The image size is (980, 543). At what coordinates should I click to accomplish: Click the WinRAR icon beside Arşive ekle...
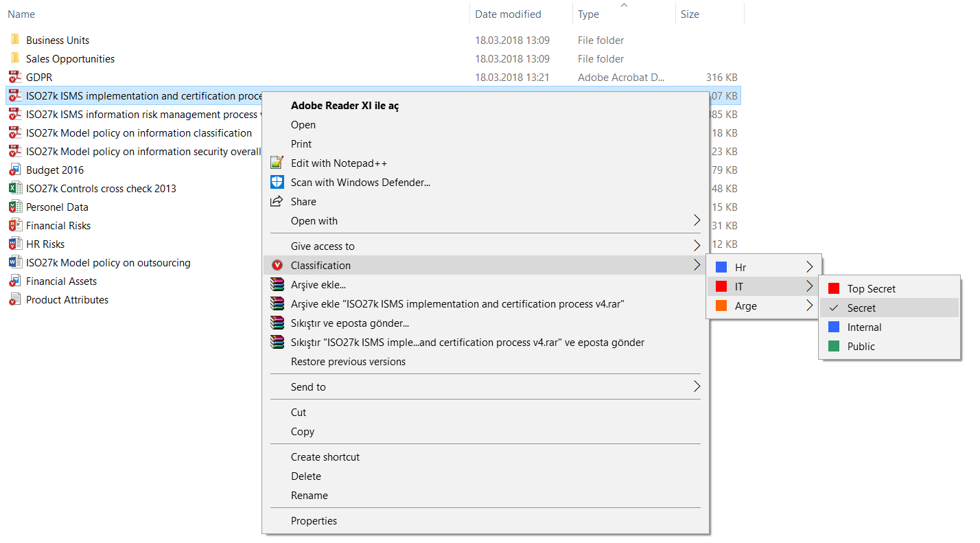[x=277, y=284]
